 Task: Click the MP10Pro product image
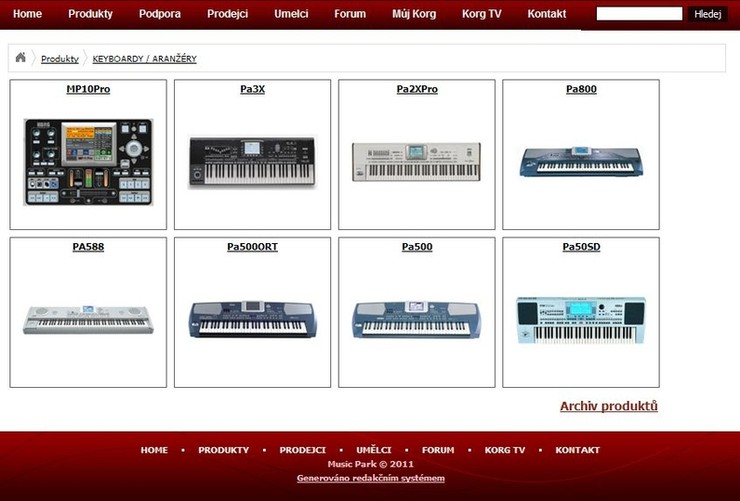tap(88, 162)
